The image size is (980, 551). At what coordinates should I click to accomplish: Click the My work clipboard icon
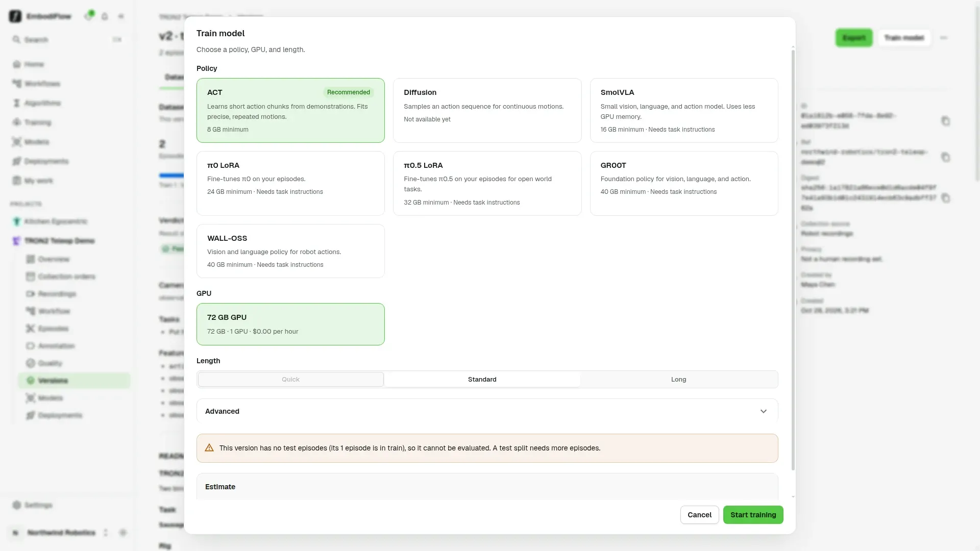click(17, 181)
